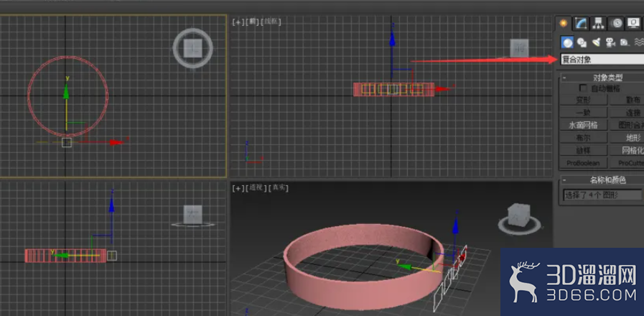
Task: Open the perspective viewport 真实 shading menu
Action: [x=279, y=188]
